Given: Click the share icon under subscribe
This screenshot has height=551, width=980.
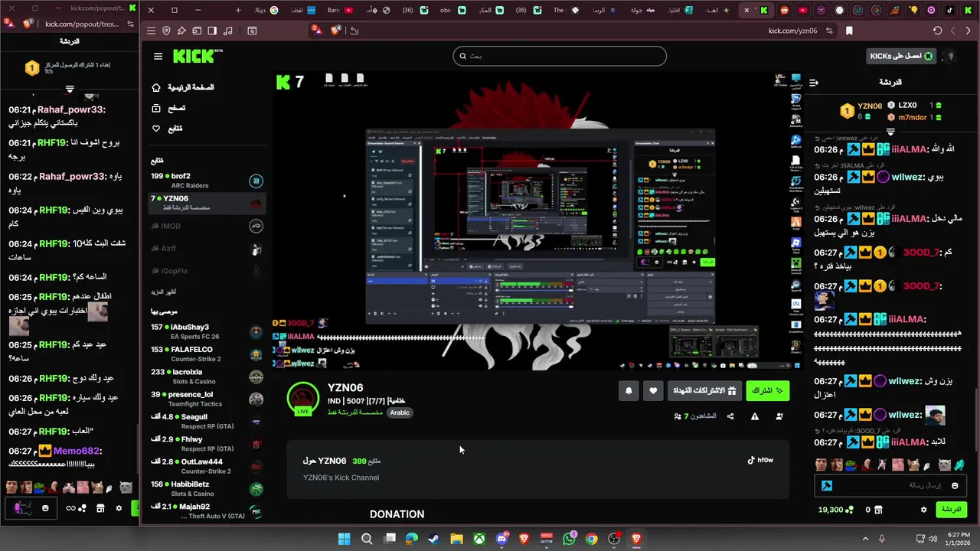Looking at the screenshot, I should point(730,416).
